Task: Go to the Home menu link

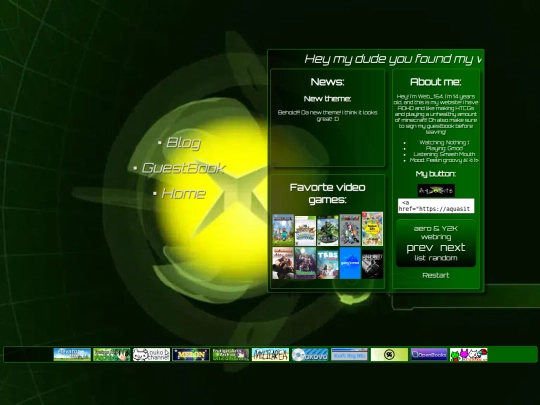Action: (x=184, y=194)
